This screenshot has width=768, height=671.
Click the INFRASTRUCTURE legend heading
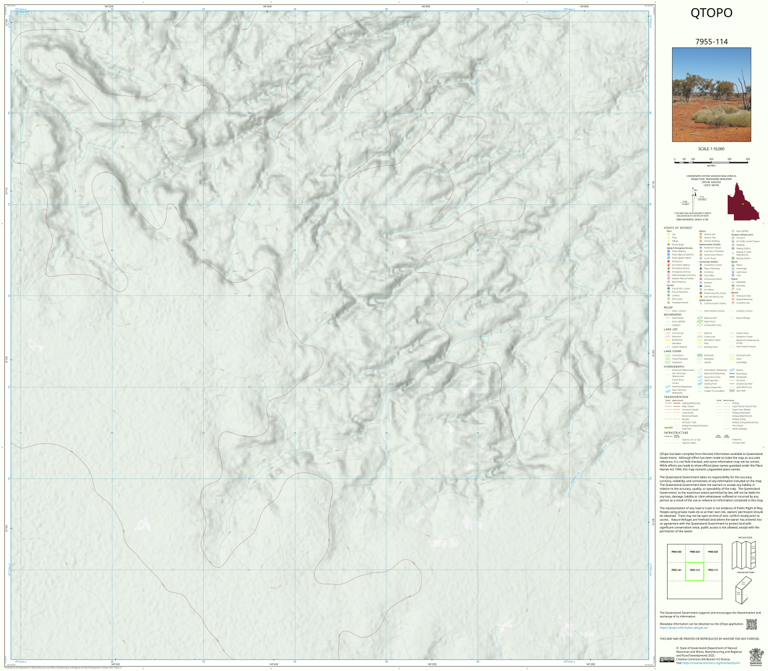point(675,432)
